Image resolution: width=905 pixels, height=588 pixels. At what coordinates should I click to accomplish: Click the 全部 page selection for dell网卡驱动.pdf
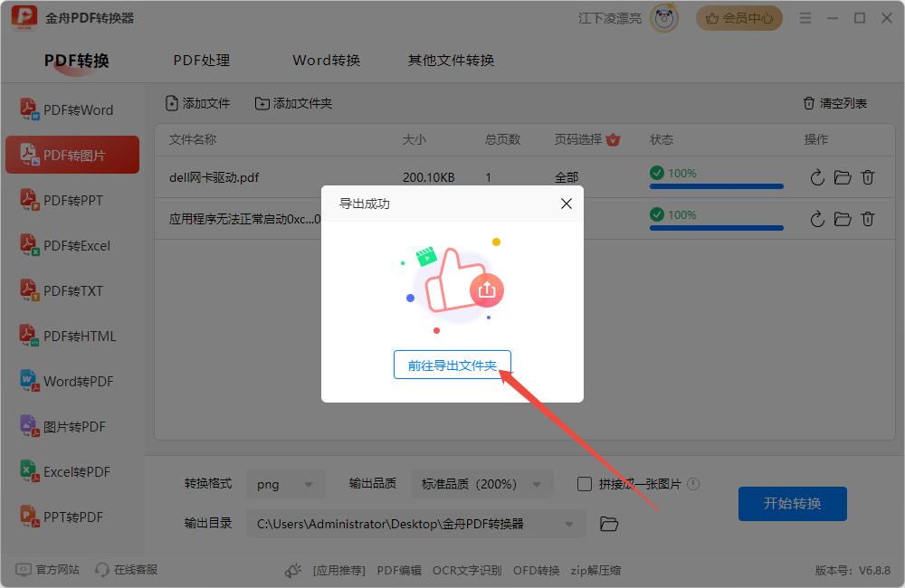point(567,177)
